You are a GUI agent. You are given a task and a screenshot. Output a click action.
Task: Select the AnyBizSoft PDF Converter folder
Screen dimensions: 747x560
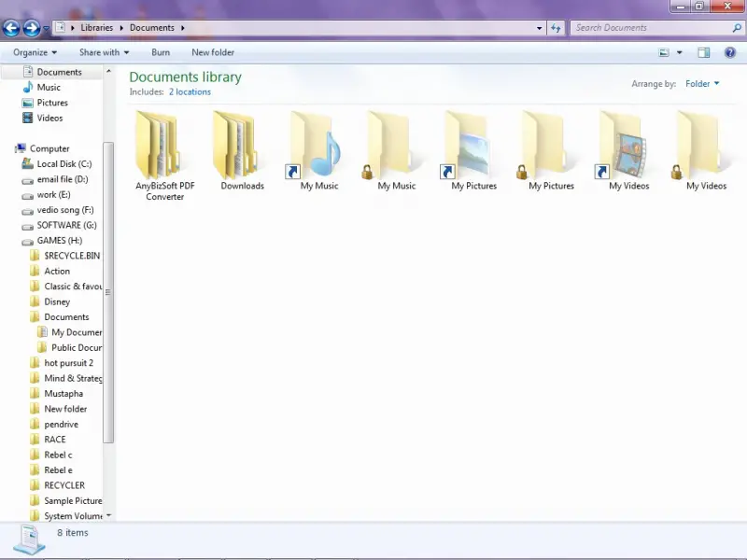coord(165,156)
